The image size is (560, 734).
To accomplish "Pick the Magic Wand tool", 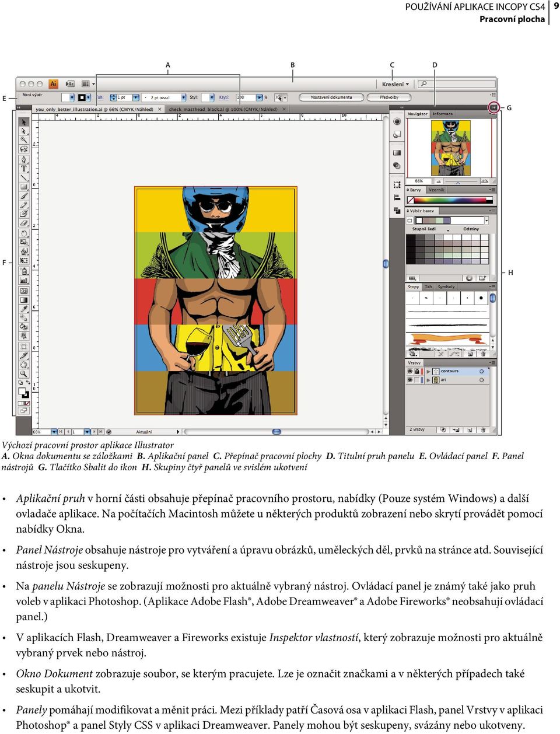I will pos(24,140).
